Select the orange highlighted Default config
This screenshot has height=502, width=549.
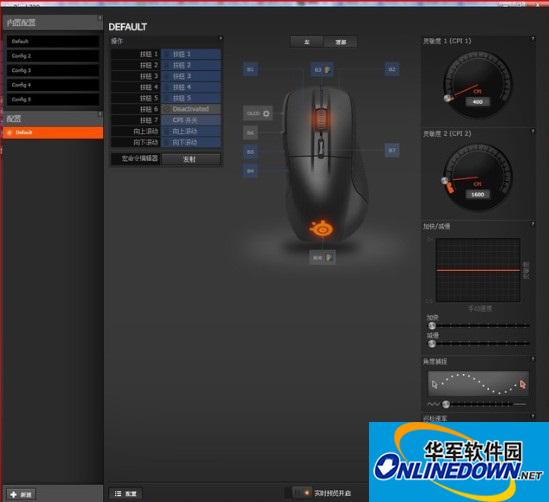coord(53,132)
